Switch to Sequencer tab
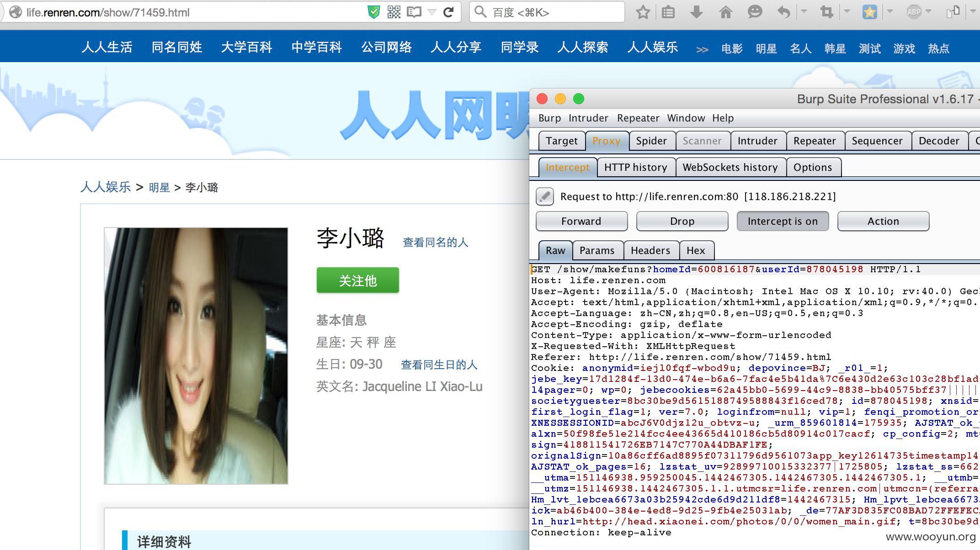The height and width of the screenshot is (550, 980). [x=877, y=141]
